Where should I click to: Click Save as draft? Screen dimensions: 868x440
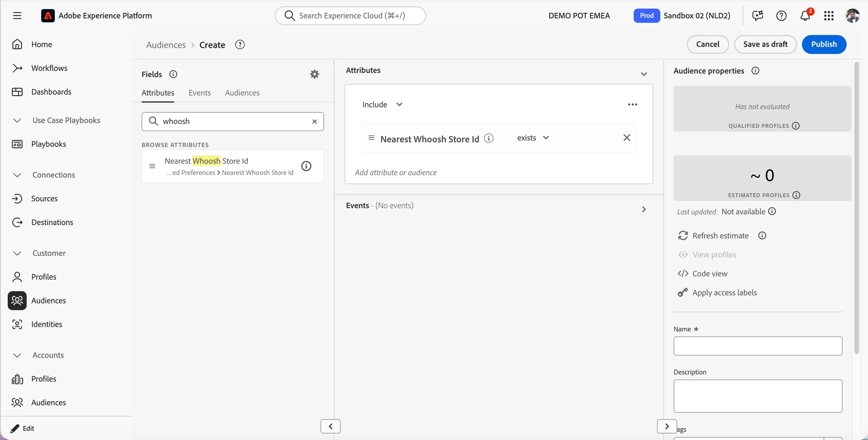tap(765, 44)
